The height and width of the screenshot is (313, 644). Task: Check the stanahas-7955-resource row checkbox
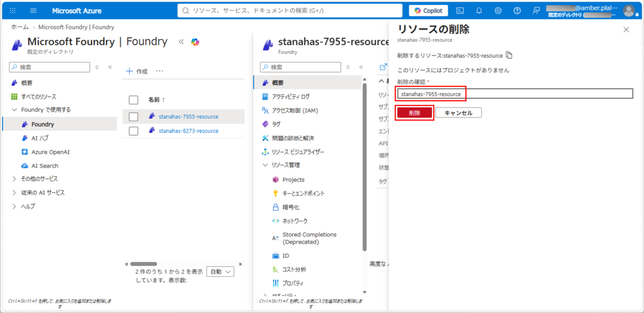pos(133,117)
